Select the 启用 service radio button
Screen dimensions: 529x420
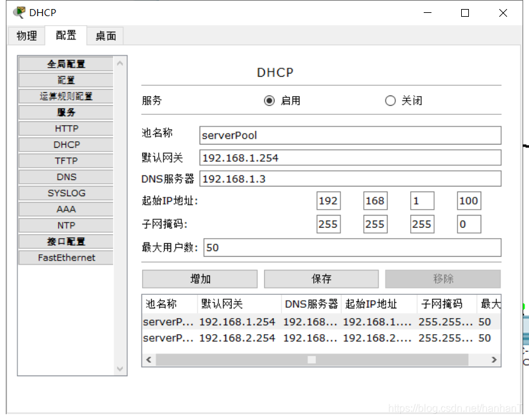pos(269,101)
